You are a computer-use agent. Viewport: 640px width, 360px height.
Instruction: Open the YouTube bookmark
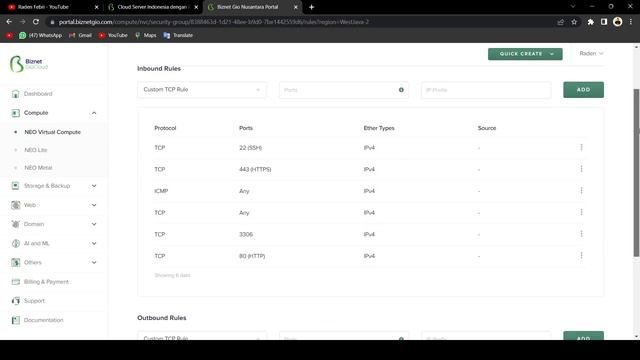click(113, 36)
